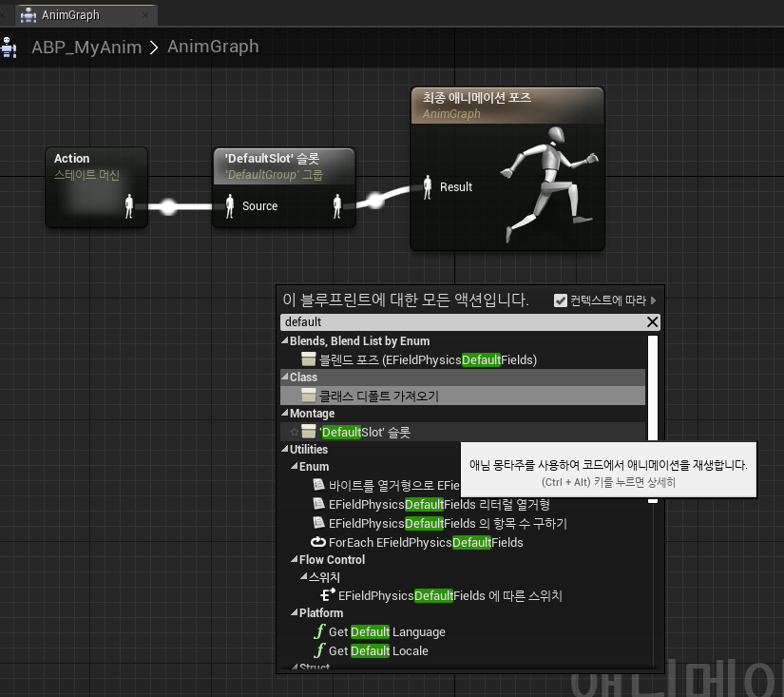Click the literal enum entry icon
Screen dimensions: 784x697
[x=318, y=503]
